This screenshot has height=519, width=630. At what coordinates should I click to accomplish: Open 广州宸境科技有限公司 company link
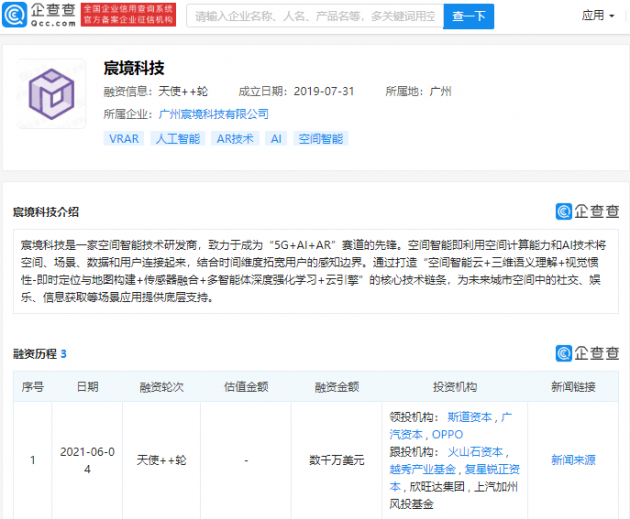[213, 114]
